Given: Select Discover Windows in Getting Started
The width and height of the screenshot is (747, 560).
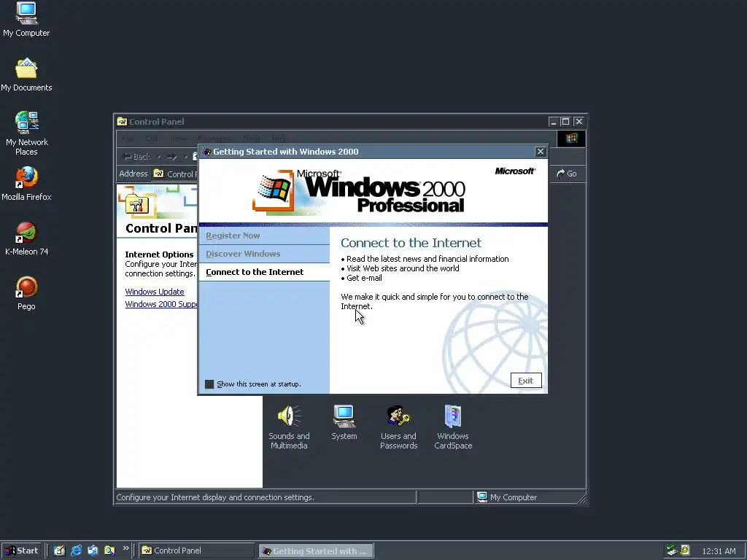Looking at the screenshot, I should point(264,254).
